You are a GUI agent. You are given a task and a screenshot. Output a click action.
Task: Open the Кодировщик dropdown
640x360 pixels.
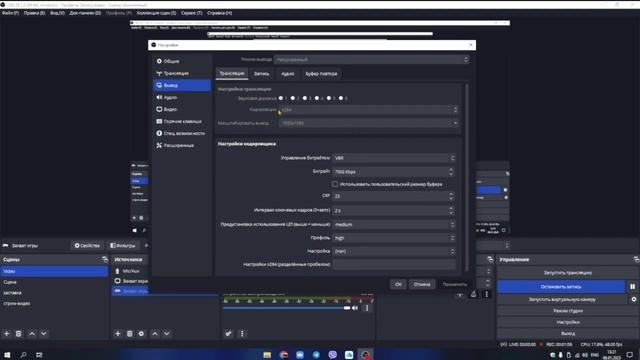(369, 110)
